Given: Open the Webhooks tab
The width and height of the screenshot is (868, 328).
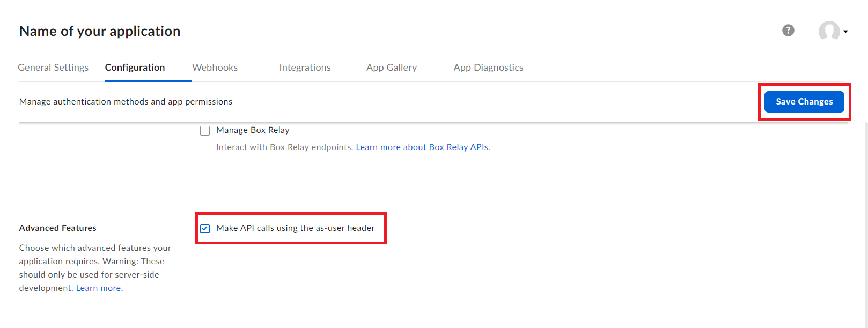Looking at the screenshot, I should point(215,68).
